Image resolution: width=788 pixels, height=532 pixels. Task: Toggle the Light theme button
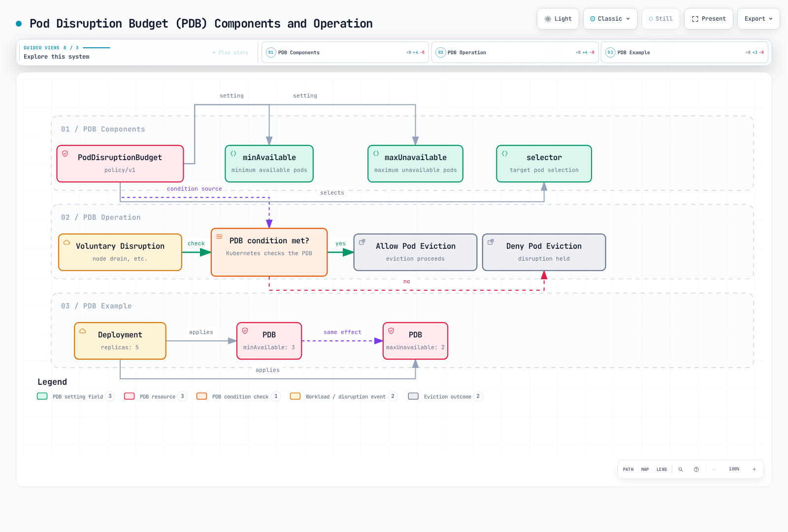[558, 19]
